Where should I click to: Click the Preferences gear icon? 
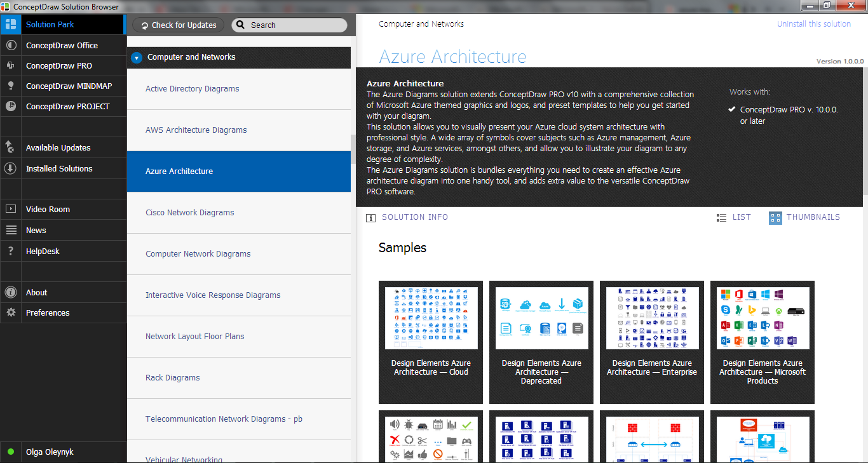(11, 312)
